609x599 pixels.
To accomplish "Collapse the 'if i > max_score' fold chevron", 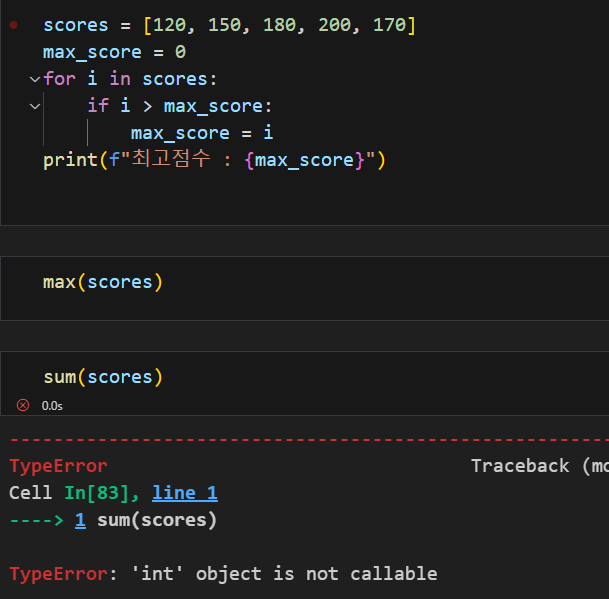I will pyautogui.click(x=35, y=106).
